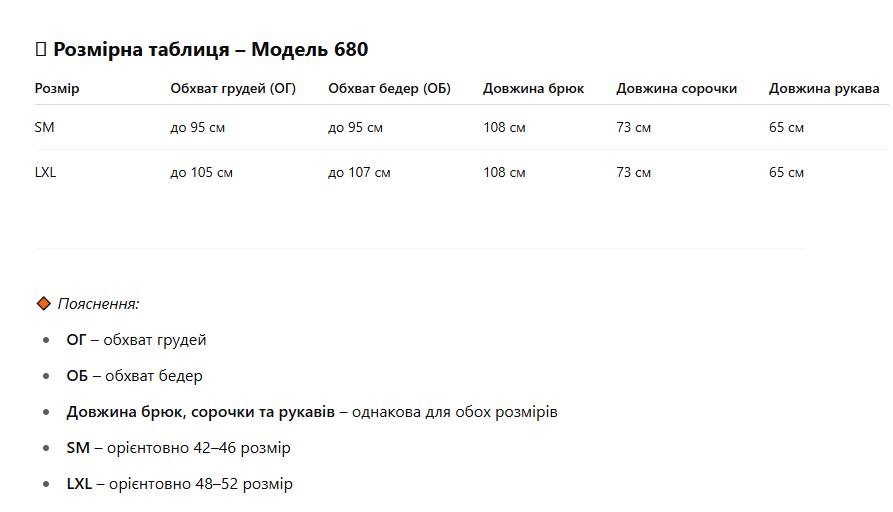Click the 108 см cell in SM row
Viewport: 893px width, 512px height.
pos(505,127)
